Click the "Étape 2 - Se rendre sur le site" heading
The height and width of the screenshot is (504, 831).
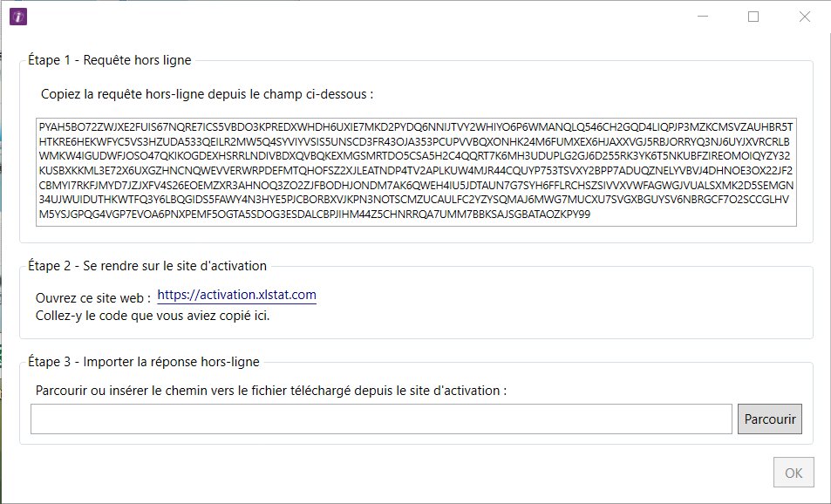point(147,266)
